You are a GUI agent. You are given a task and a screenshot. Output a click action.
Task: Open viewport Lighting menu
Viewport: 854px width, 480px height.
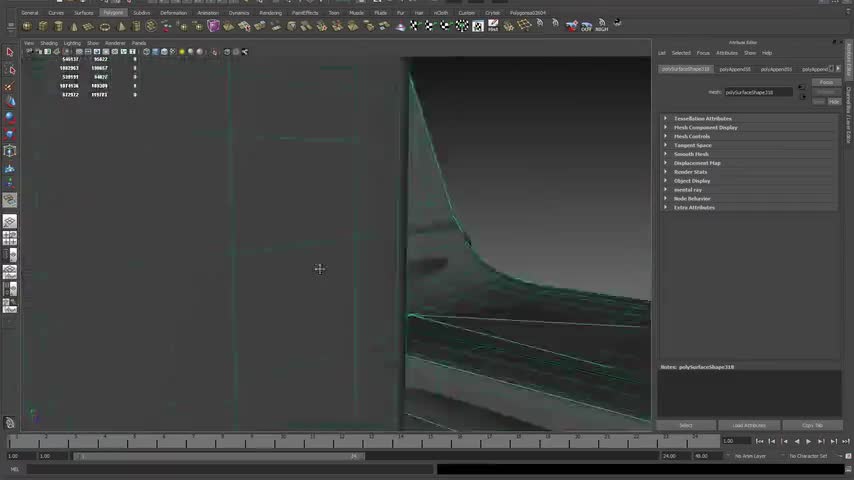pyautogui.click(x=72, y=43)
